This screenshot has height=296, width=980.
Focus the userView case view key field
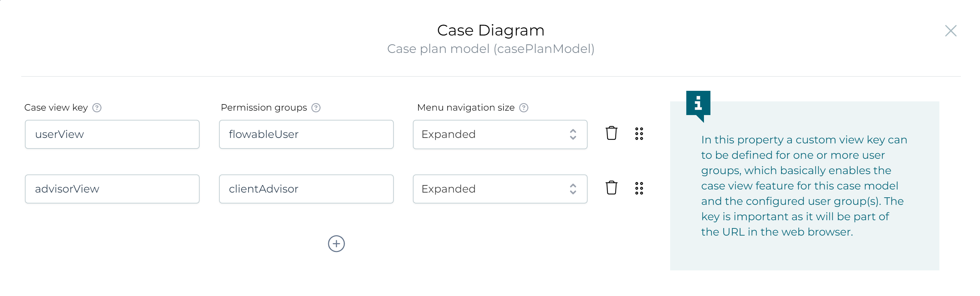coord(112,134)
